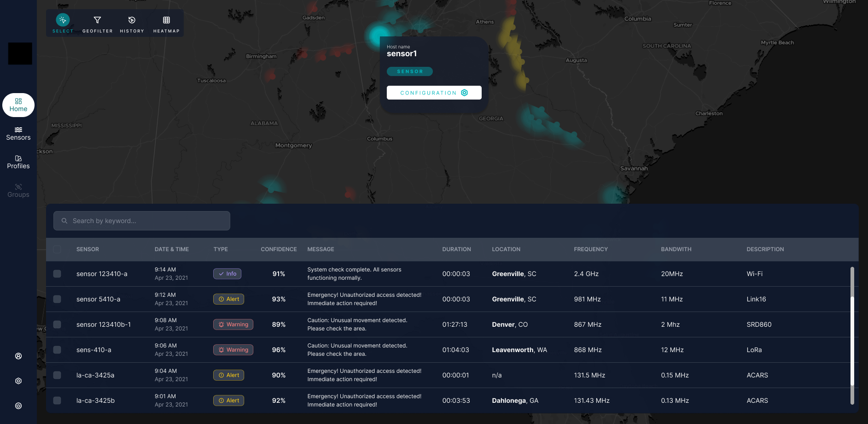Viewport: 868px width, 424px height.
Task: Switch on the Heatmap grid view
Action: click(x=166, y=23)
